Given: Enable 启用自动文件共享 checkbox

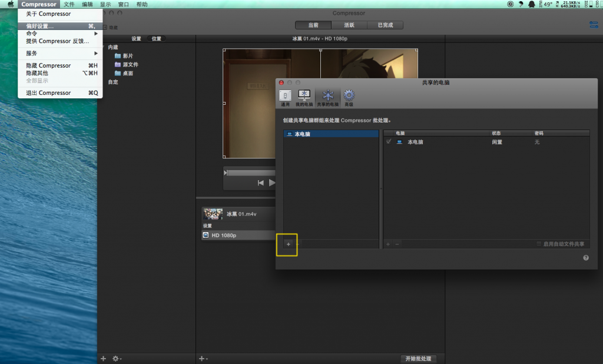Looking at the screenshot, I should (539, 244).
